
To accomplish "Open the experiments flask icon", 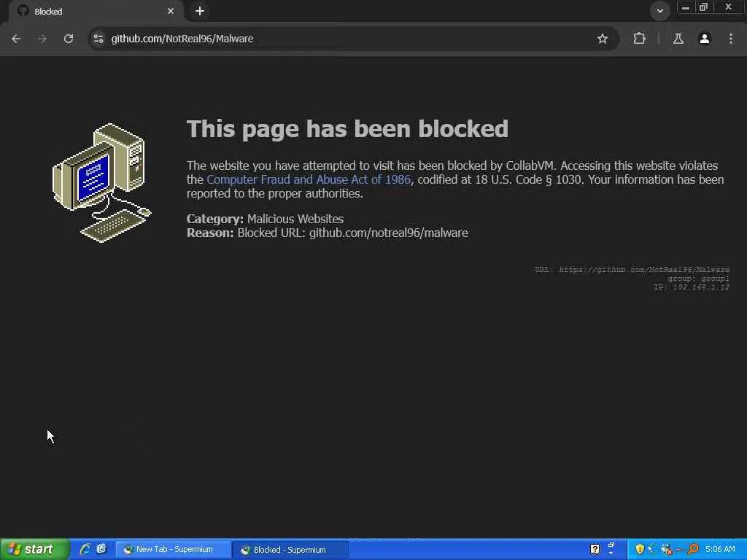I will (678, 39).
